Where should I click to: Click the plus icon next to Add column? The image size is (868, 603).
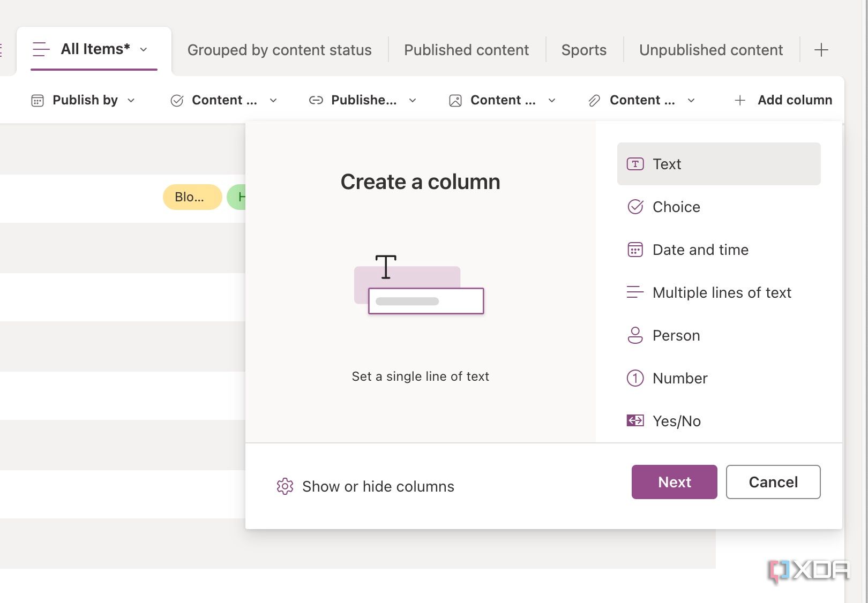coord(740,101)
